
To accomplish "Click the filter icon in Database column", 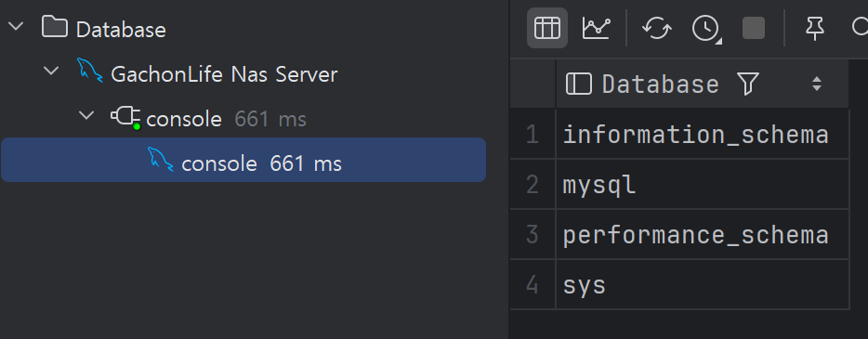I will pyautogui.click(x=747, y=85).
